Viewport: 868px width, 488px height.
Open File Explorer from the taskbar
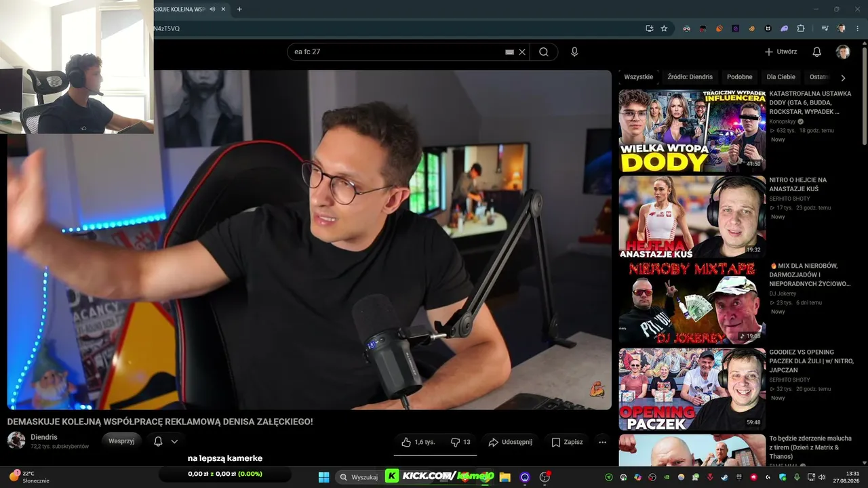505,477
